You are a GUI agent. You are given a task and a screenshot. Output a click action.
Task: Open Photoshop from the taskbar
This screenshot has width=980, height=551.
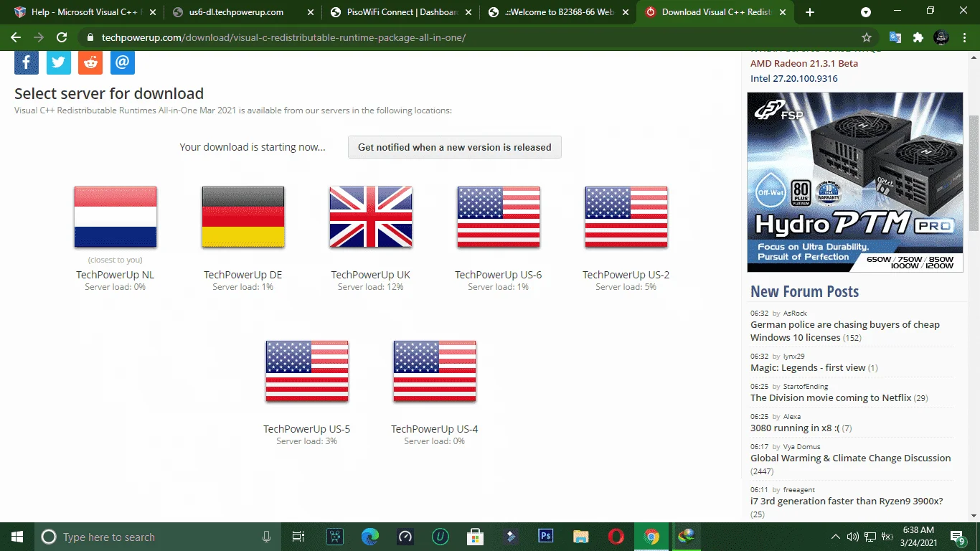(545, 537)
